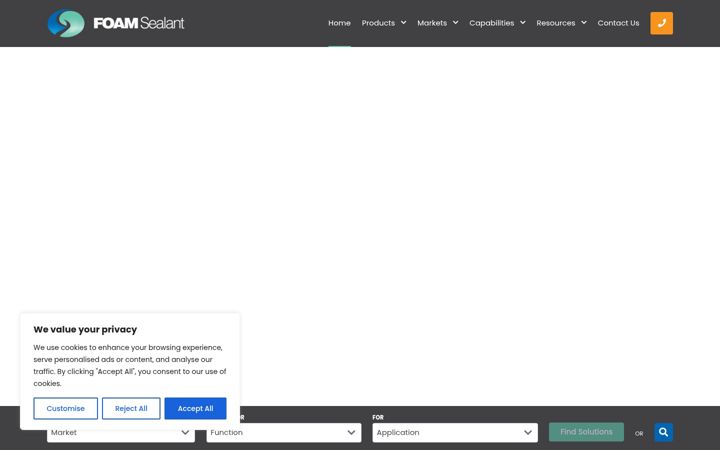Open the Application dropdown
Screen dimensions: 720x450
(455, 433)
